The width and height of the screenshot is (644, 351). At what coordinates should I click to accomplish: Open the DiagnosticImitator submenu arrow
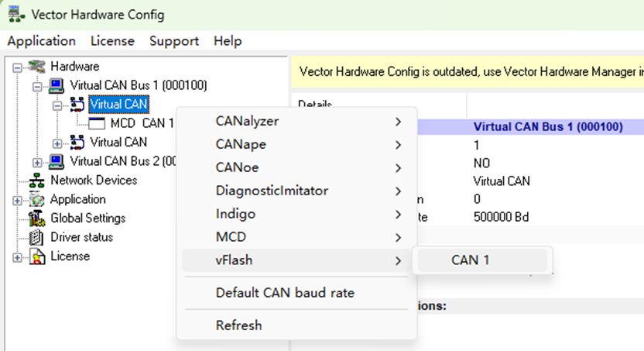click(398, 191)
